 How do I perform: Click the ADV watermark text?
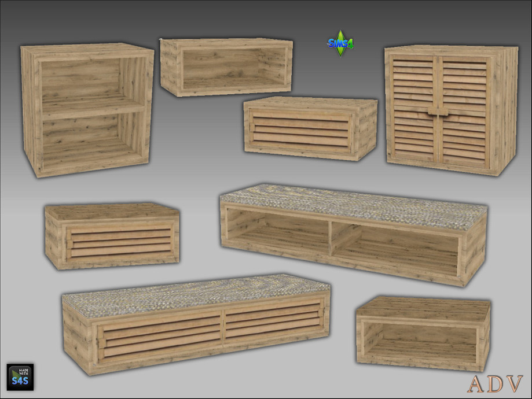494,383
